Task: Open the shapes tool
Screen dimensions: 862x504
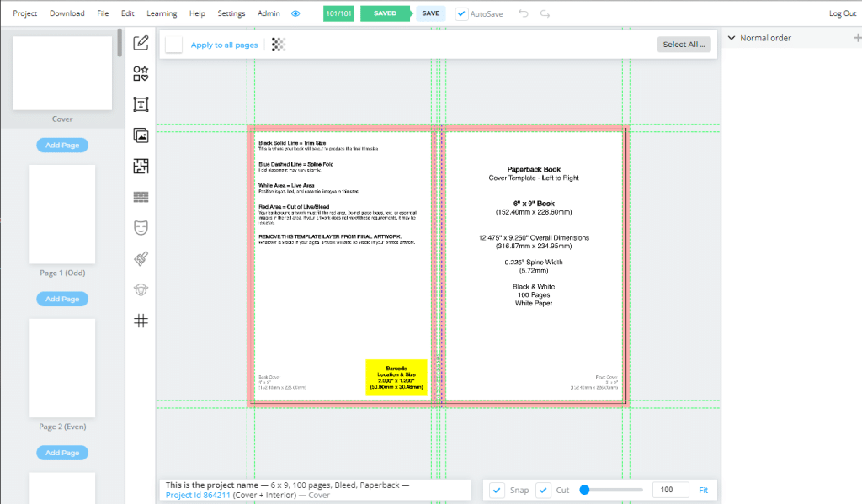Action: point(141,74)
